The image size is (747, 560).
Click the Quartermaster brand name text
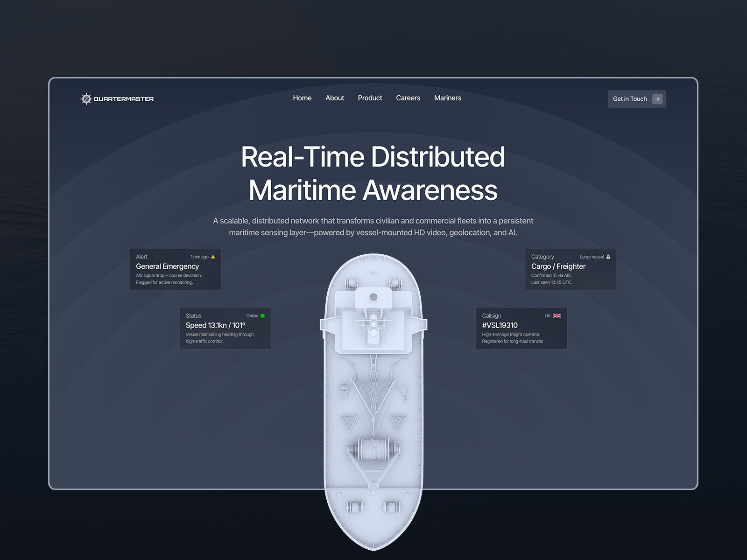click(124, 99)
